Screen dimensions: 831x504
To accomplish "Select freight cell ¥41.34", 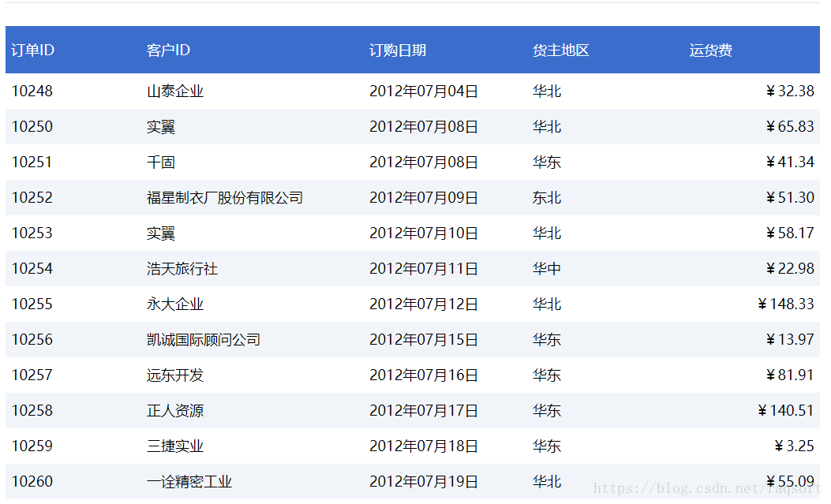I will coord(790,162).
